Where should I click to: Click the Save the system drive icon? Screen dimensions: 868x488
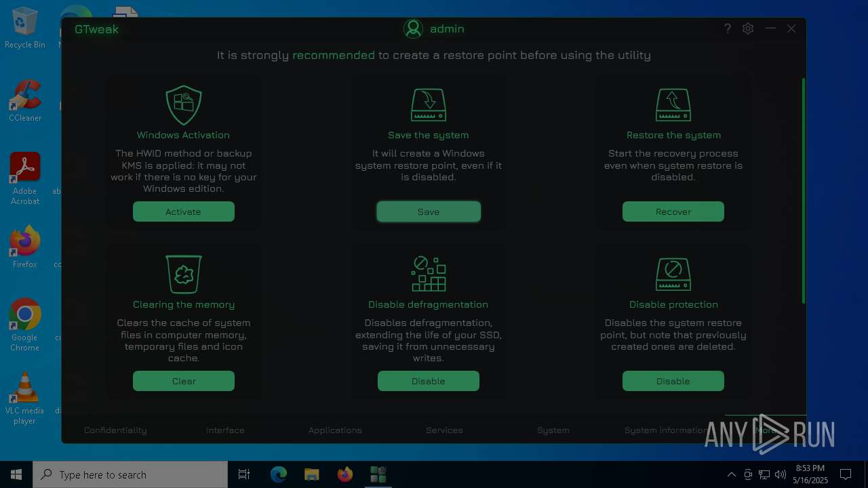(x=429, y=105)
